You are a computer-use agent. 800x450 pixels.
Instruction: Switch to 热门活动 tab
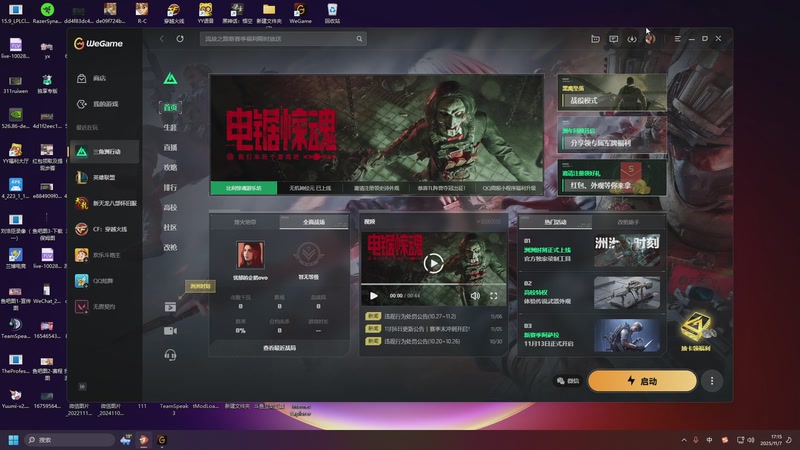point(556,222)
